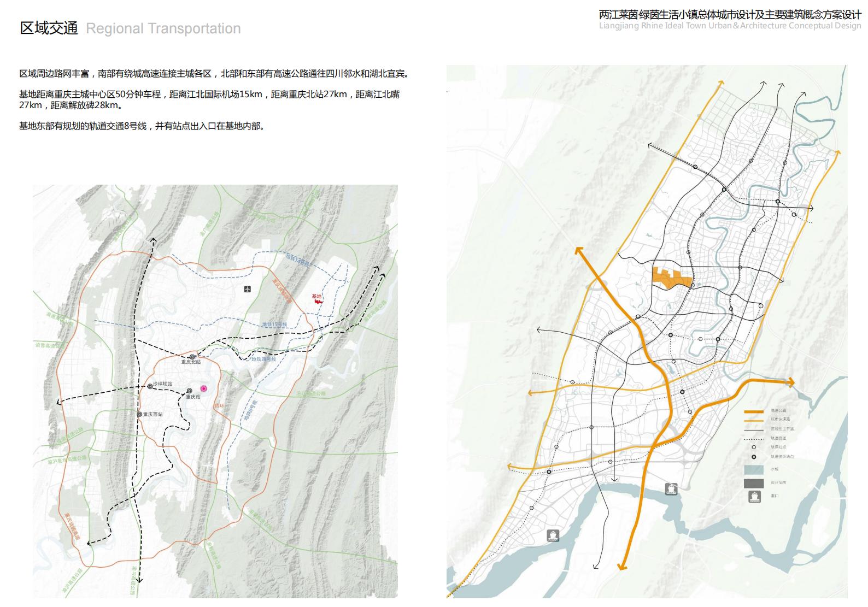The height and width of the screenshot is (607, 868).
Task: Click the orange design-area block on right map
Action: pos(671,277)
